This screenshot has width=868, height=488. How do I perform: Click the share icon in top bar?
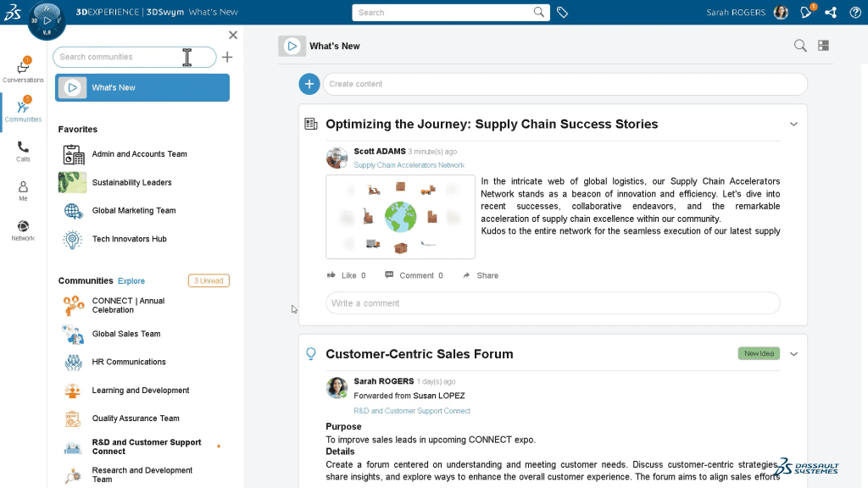831,12
